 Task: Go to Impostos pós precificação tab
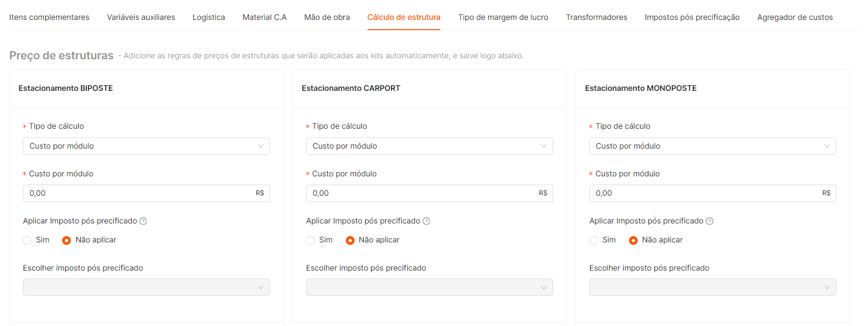point(692,17)
